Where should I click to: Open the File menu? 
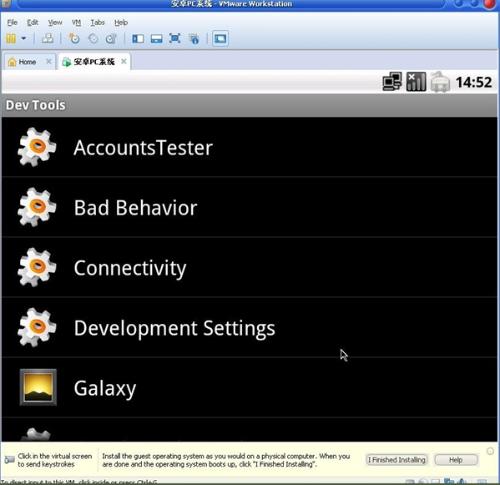pos(12,23)
